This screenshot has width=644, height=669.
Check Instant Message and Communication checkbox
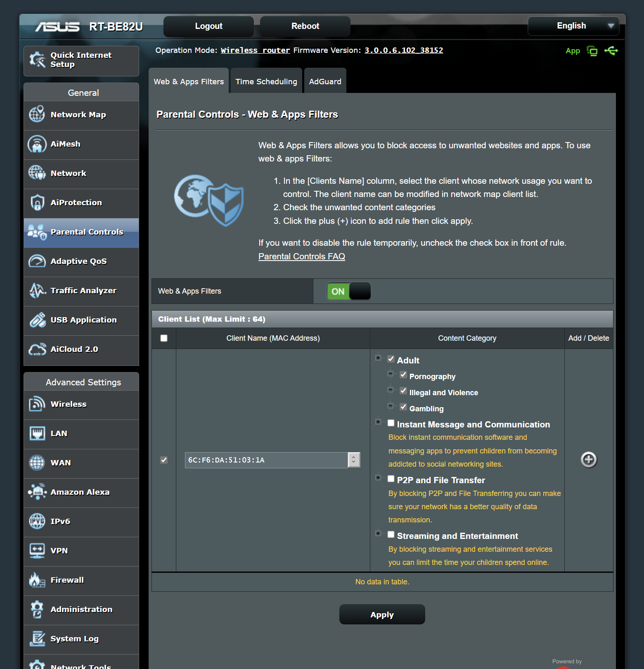click(391, 423)
